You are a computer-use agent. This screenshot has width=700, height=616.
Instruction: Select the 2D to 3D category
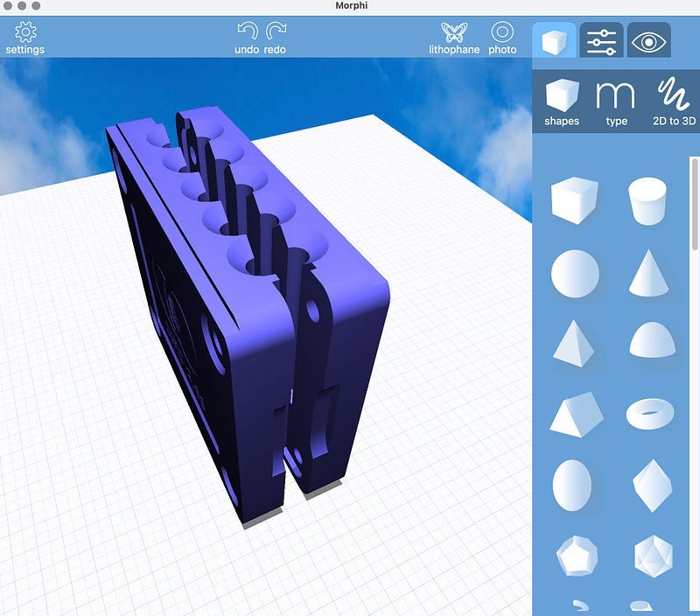click(x=674, y=102)
